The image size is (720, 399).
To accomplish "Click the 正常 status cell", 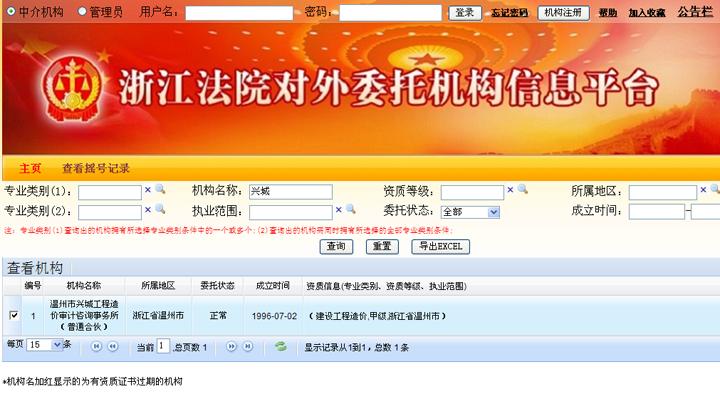I will (218, 316).
